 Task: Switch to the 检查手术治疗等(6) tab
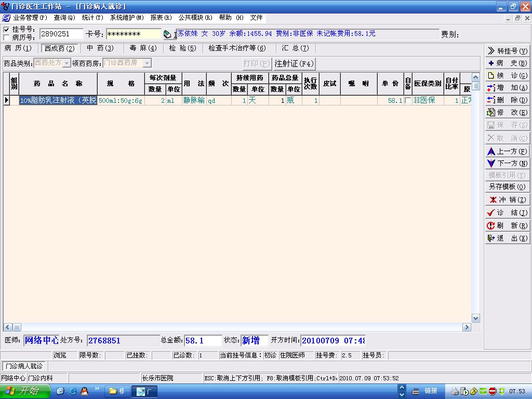point(237,48)
